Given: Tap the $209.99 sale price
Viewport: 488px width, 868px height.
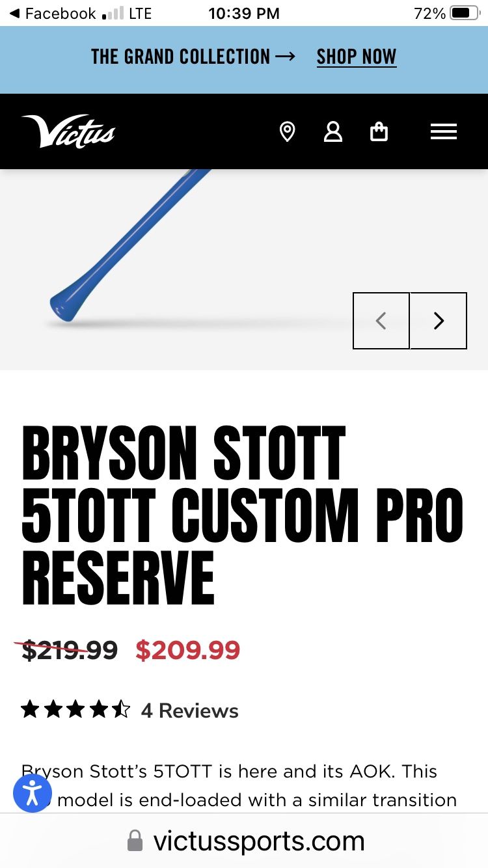Looking at the screenshot, I should [x=187, y=650].
